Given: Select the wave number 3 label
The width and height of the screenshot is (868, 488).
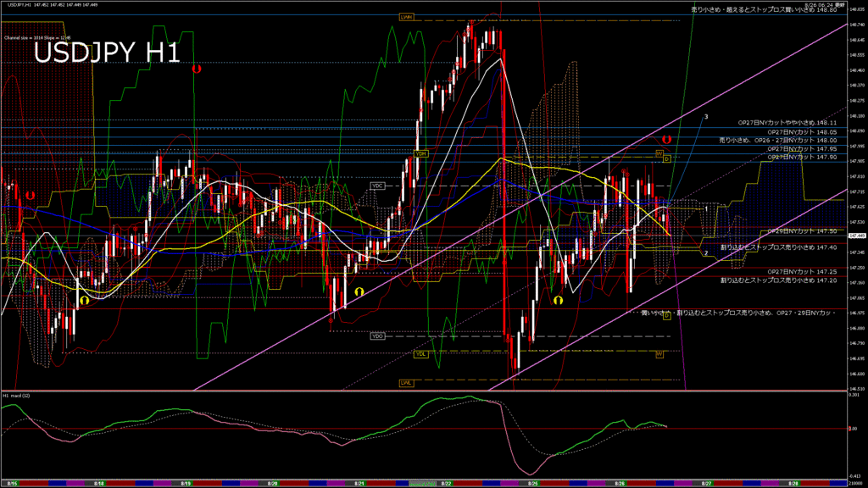Looking at the screenshot, I should tap(706, 115).
